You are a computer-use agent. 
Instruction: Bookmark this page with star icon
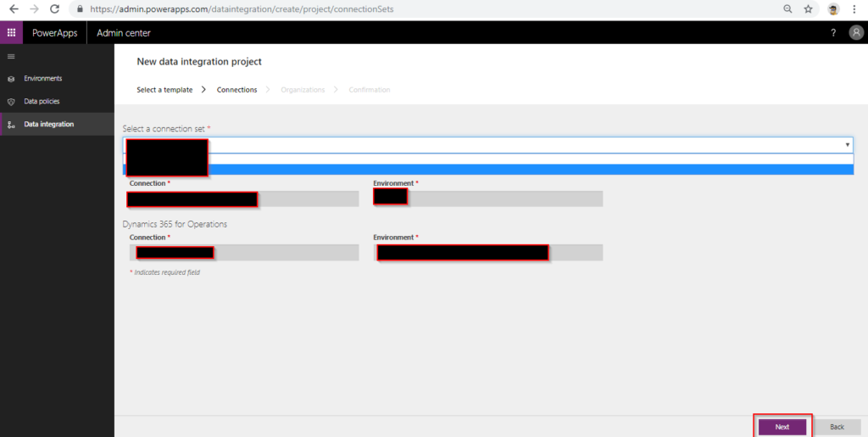(x=808, y=9)
